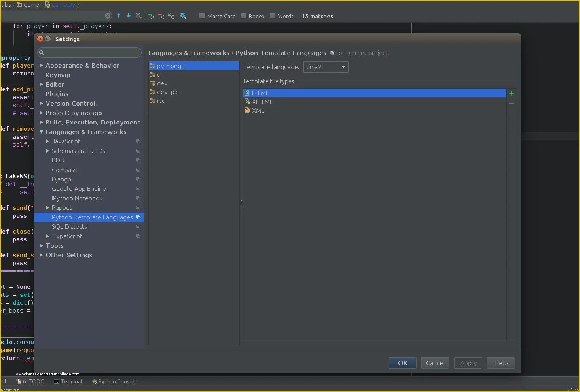
Task: Clear the find bar search text
Action: click(108, 16)
